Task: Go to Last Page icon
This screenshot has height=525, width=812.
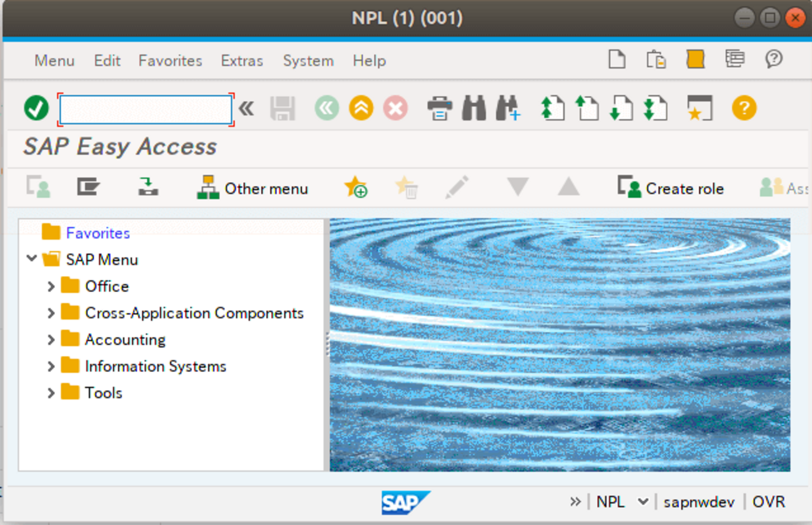Action: 655,108
